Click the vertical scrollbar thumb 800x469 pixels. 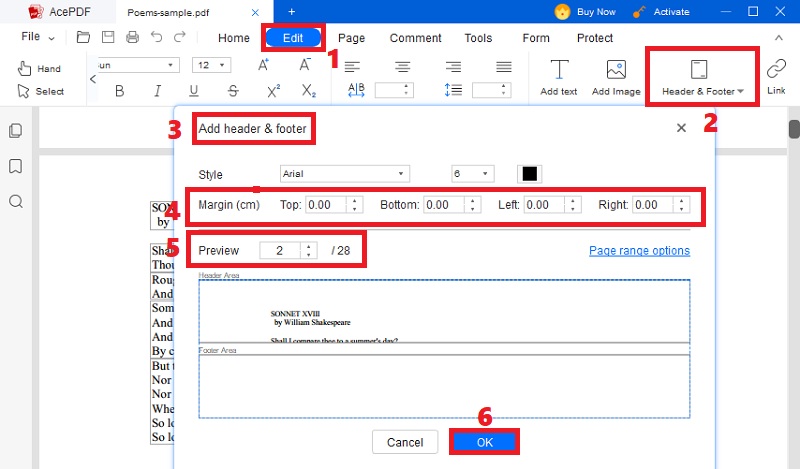click(x=794, y=129)
